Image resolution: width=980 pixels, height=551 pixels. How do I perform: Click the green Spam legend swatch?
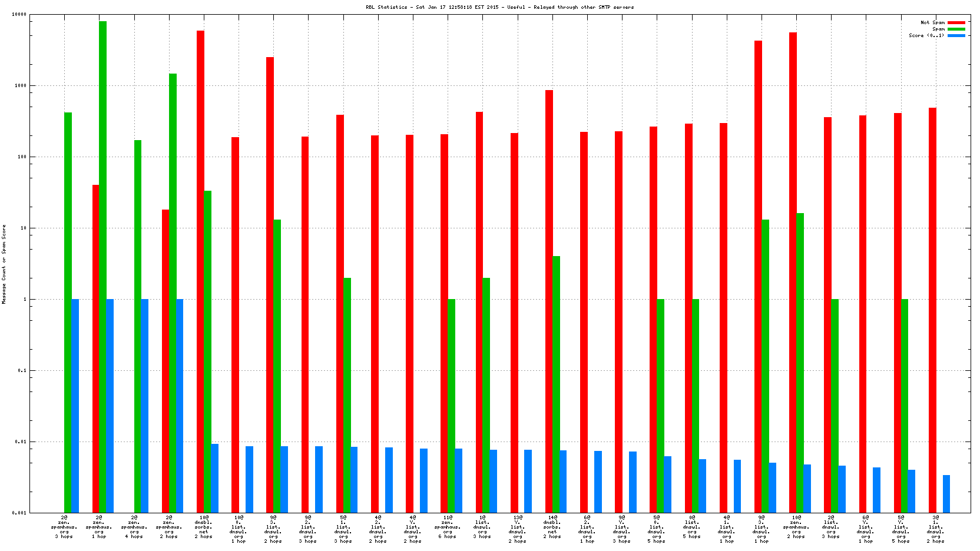point(956,29)
